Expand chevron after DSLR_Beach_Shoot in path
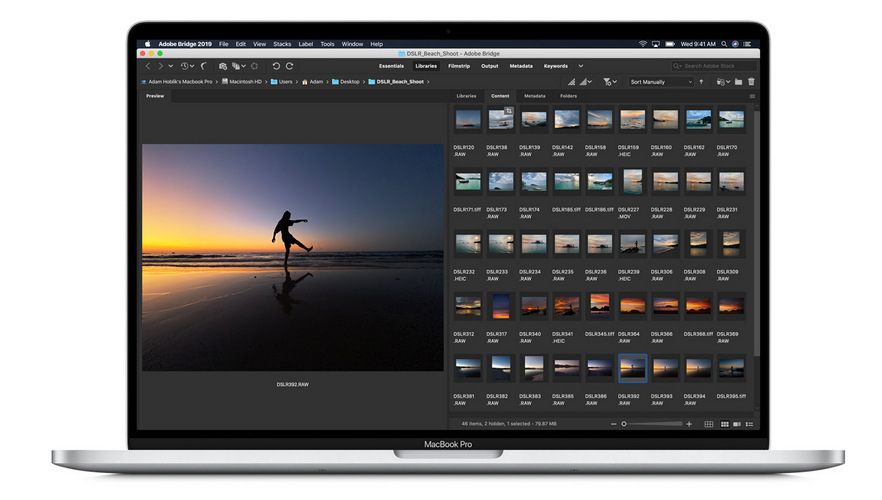Viewport: 882px width, 500px height. point(428,82)
